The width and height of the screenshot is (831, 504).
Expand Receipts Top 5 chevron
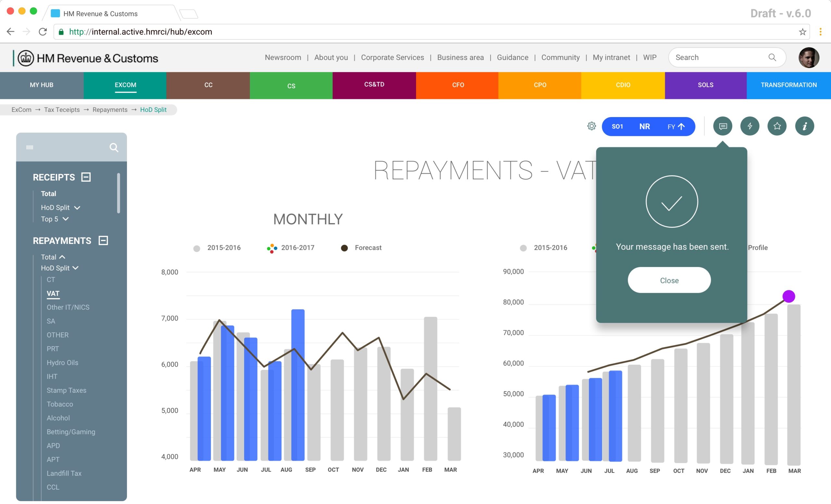click(x=66, y=219)
